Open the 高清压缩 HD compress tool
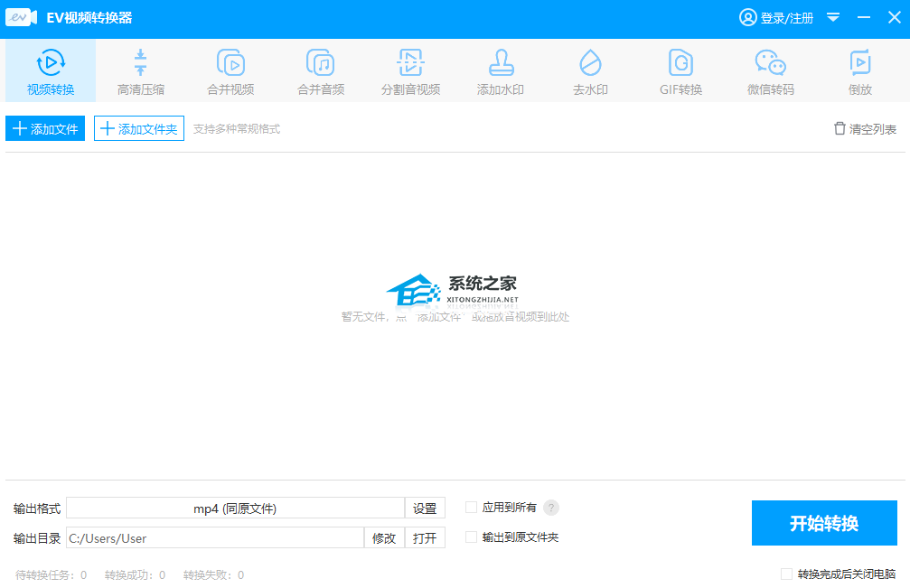910x588 pixels. pos(140,70)
